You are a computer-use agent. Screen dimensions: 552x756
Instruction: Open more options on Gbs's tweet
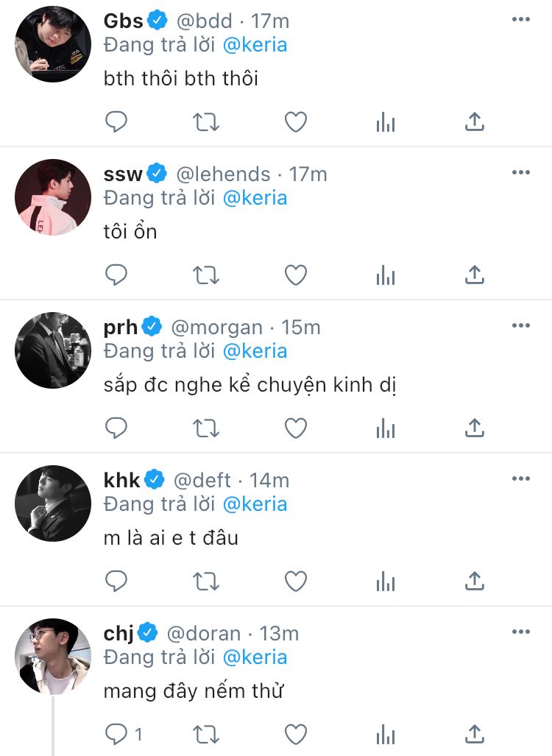520,19
